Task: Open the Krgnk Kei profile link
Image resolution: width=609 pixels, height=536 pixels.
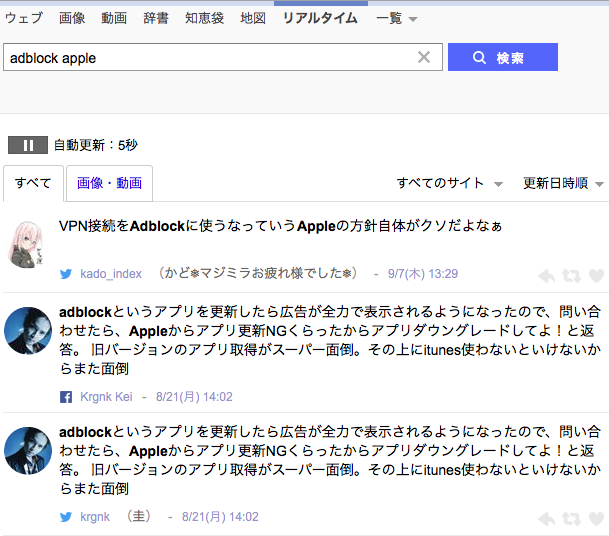Action: coord(106,397)
